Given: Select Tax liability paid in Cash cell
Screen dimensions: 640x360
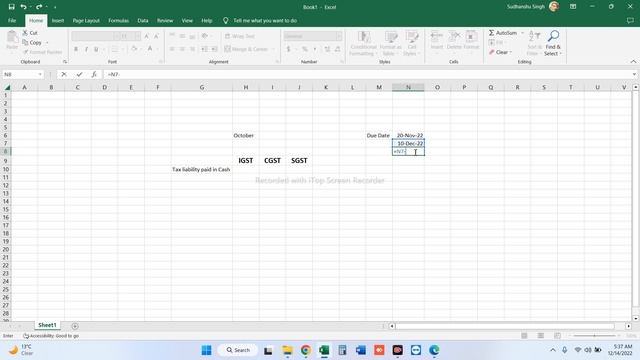Looking at the screenshot, I should 202,169.
